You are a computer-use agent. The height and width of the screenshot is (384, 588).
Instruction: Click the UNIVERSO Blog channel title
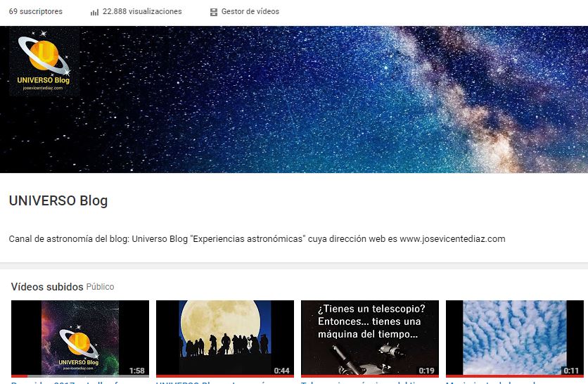[58, 200]
